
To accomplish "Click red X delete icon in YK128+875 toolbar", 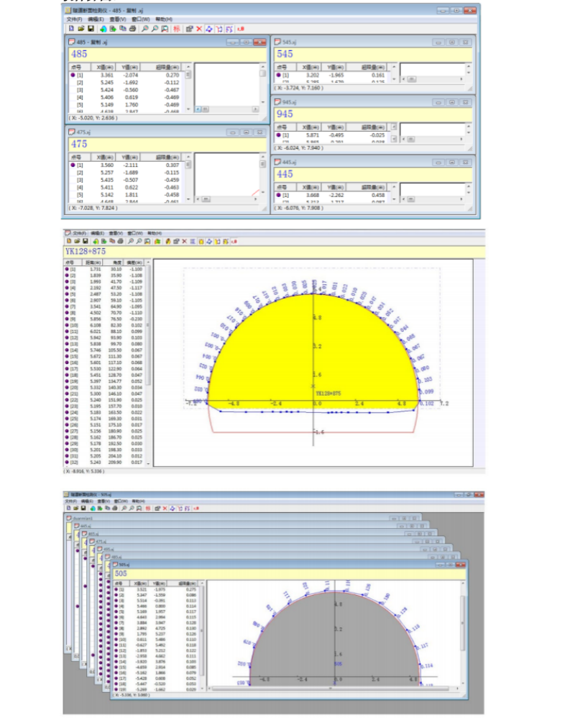I will click(x=183, y=242).
